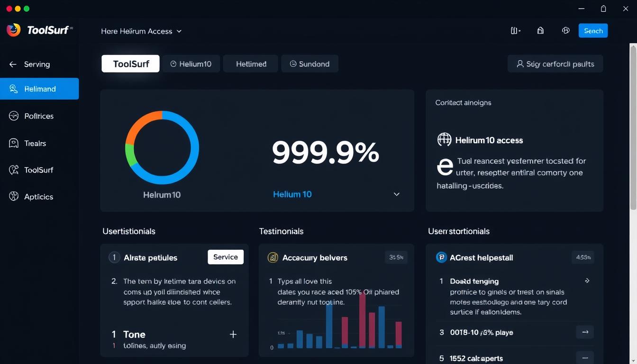Viewport: 637px width, 364px height.
Task: Click the tallest red bar in the chart
Action: [x=363, y=319]
